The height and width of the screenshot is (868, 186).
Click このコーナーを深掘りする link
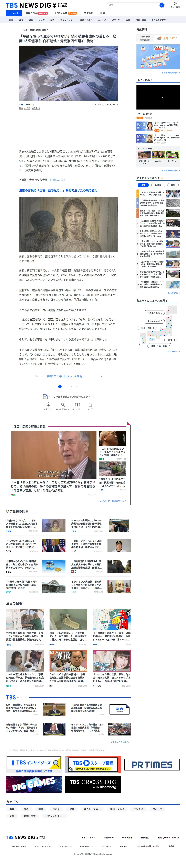(x=113, y=501)
